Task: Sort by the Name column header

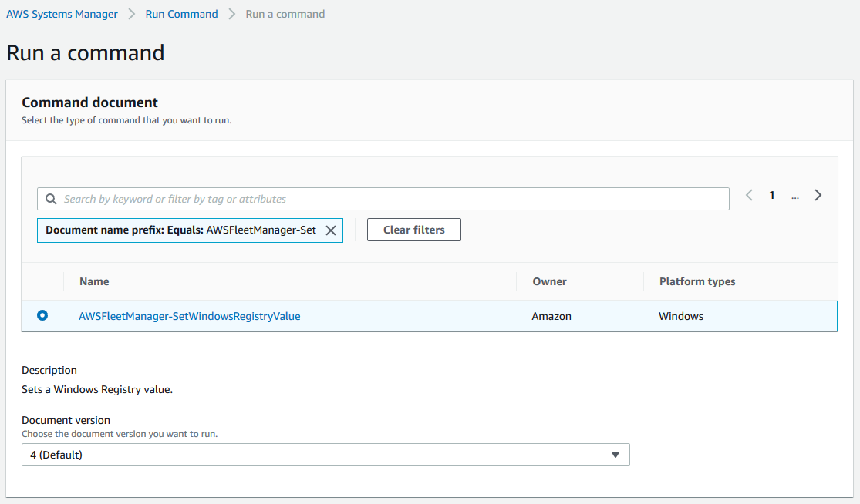Action: click(94, 281)
